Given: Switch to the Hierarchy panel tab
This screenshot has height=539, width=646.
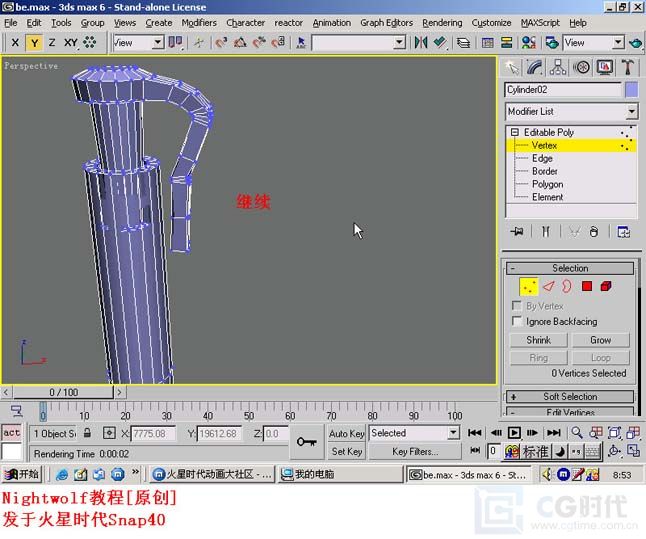Looking at the screenshot, I should (558, 67).
